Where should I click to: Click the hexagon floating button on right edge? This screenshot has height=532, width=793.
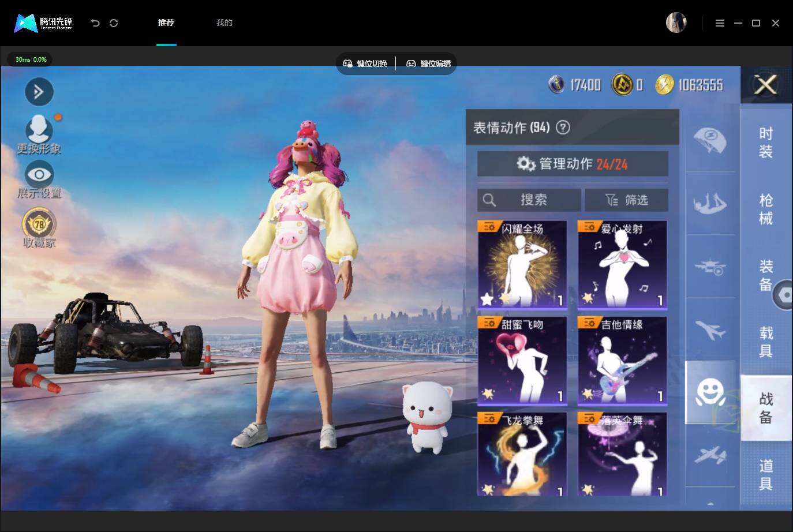784,295
